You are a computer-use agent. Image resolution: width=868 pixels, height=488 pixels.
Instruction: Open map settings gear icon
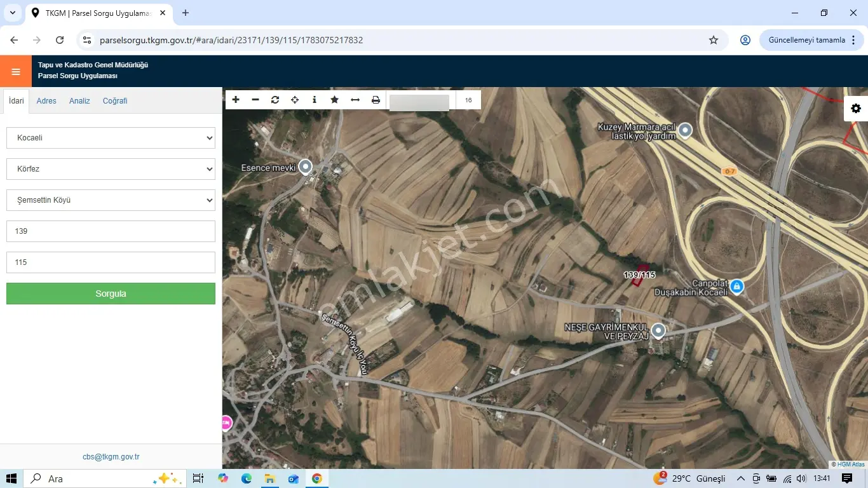tap(856, 109)
